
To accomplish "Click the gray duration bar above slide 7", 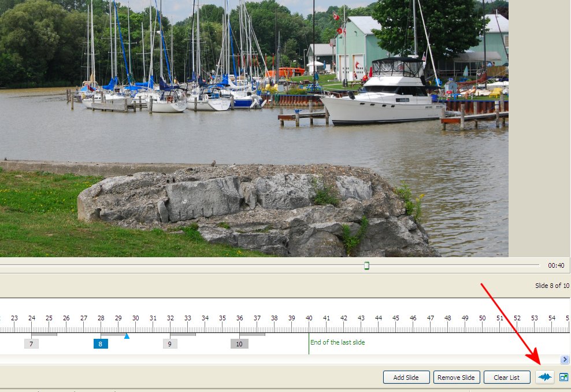I will [x=45, y=334].
